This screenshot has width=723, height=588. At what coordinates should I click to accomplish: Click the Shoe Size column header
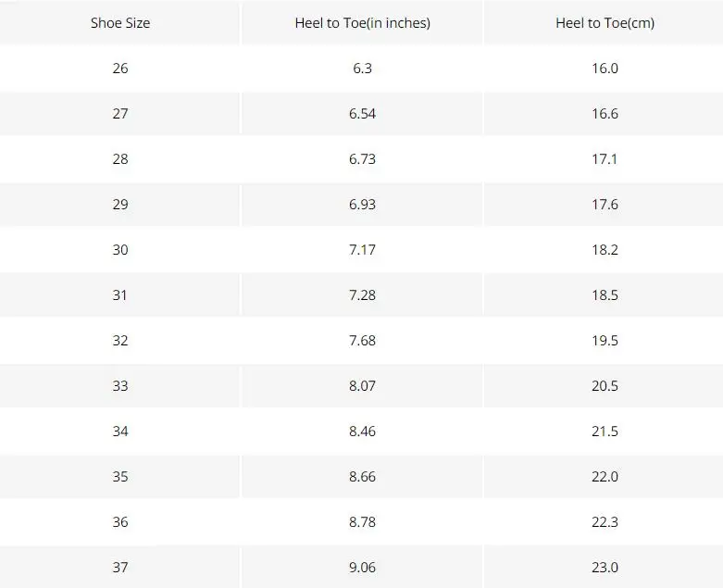click(x=120, y=23)
